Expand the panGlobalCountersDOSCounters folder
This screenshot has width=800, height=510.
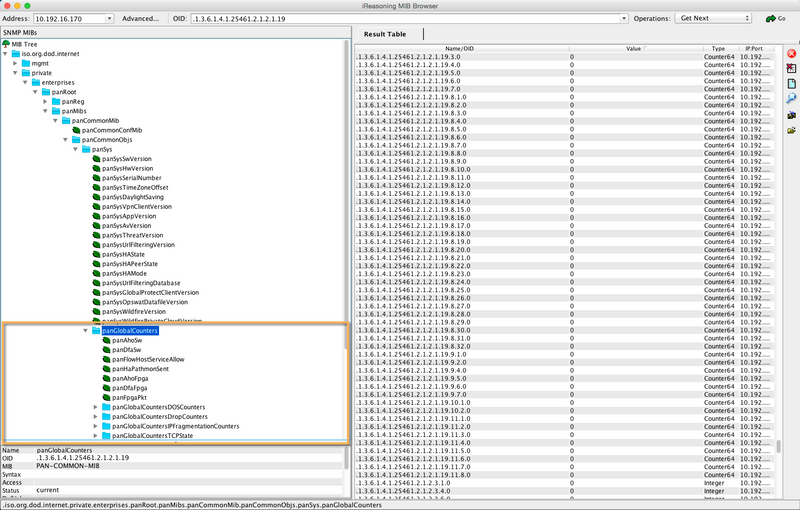(x=96, y=407)
